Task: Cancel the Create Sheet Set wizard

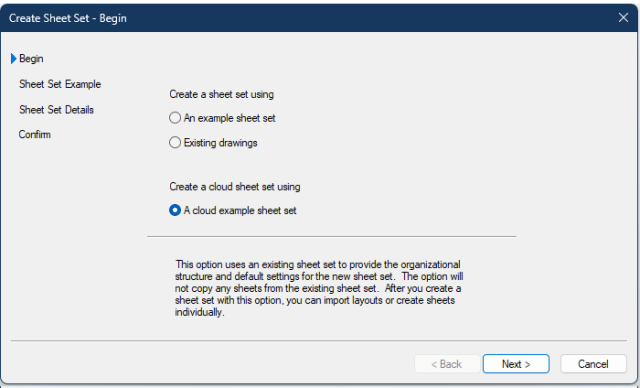Action: point(593,364)
